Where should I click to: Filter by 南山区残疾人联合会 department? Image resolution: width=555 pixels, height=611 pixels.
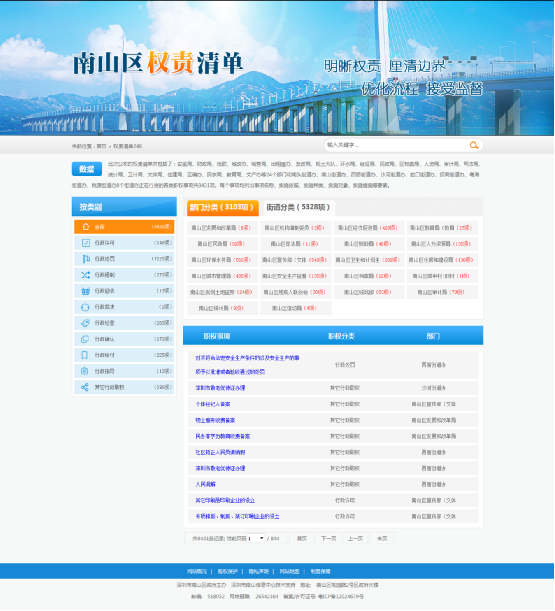296,292
